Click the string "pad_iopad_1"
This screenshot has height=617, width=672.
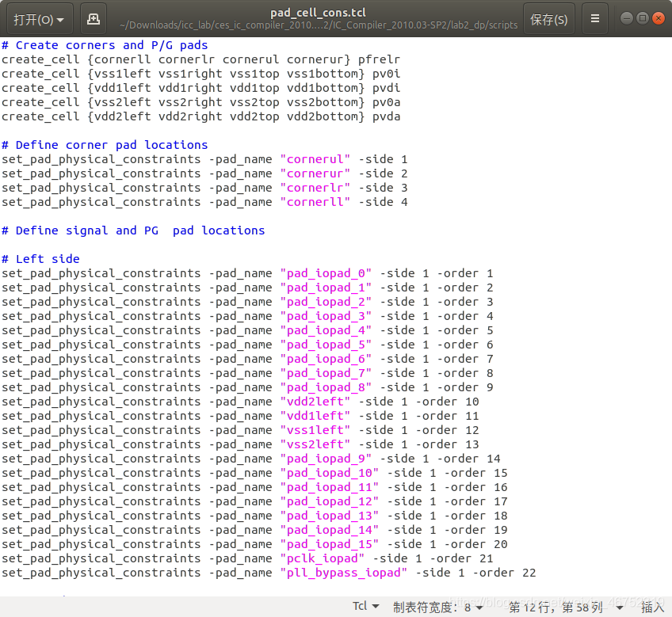click(x=326, y=288)
